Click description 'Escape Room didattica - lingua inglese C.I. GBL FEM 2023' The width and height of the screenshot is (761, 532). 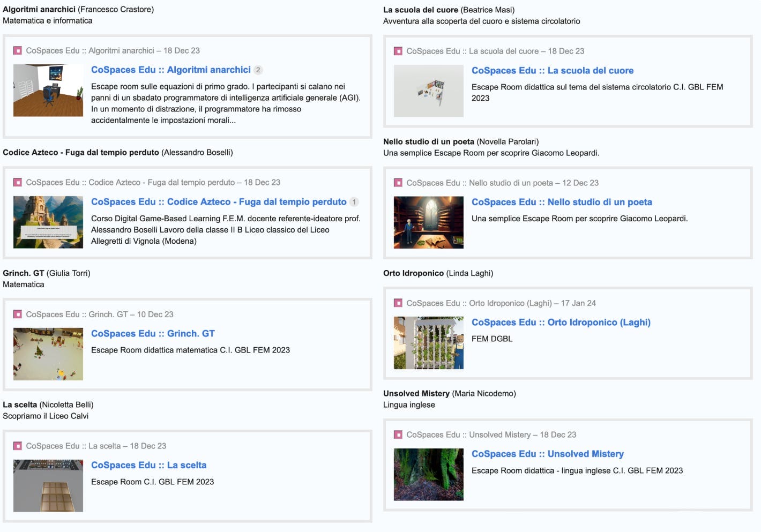[577, 471]
